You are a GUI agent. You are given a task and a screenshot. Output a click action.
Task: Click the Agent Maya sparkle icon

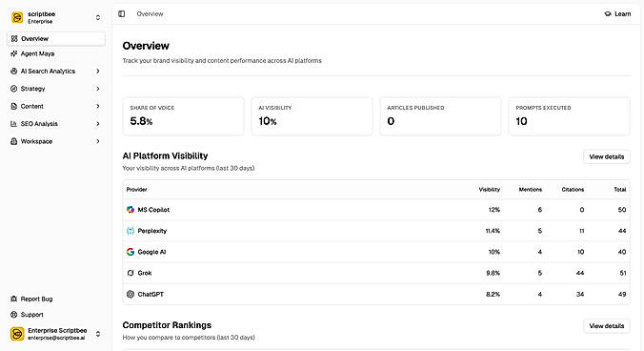pyautogui.click(x=14, y=53)
